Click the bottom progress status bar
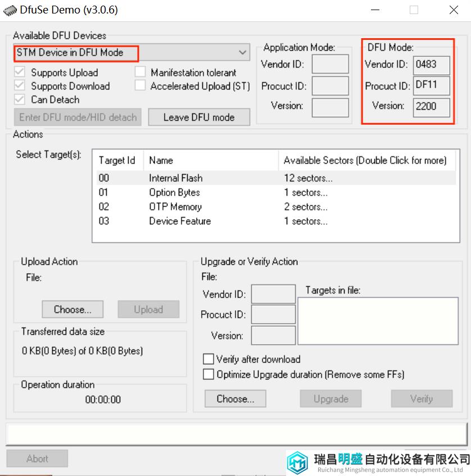This screenshot has width=471, height=476. click(x=236, y=433)
